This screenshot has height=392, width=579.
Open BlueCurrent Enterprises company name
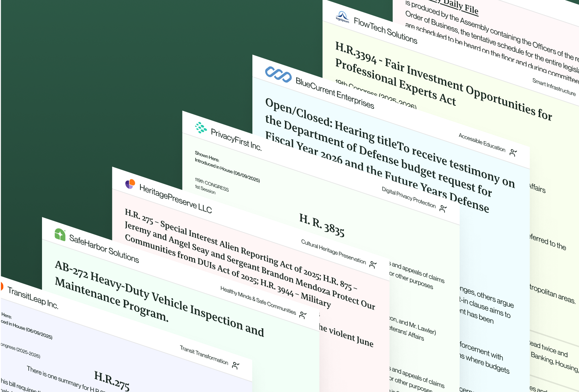pyautogui.click(x=335, y=93)
